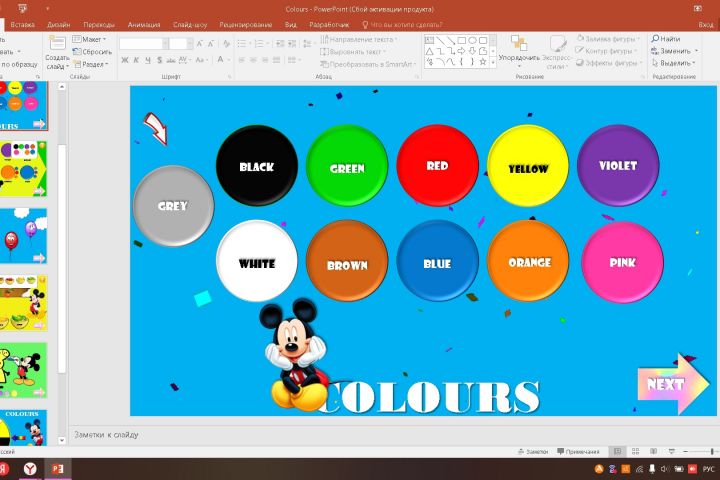Image resolution: width=720 pixels, height=480 pixels.
Task: Increase font size with the large A button
Action: 200,44
